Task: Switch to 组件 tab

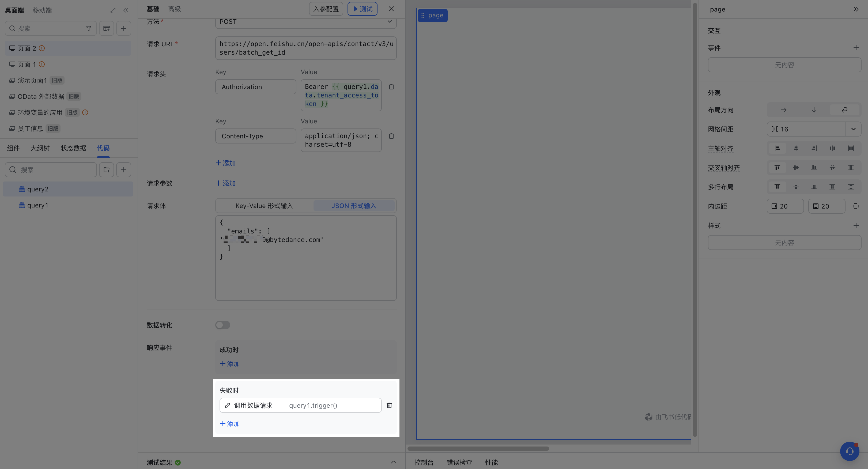Action: [13, 148]
